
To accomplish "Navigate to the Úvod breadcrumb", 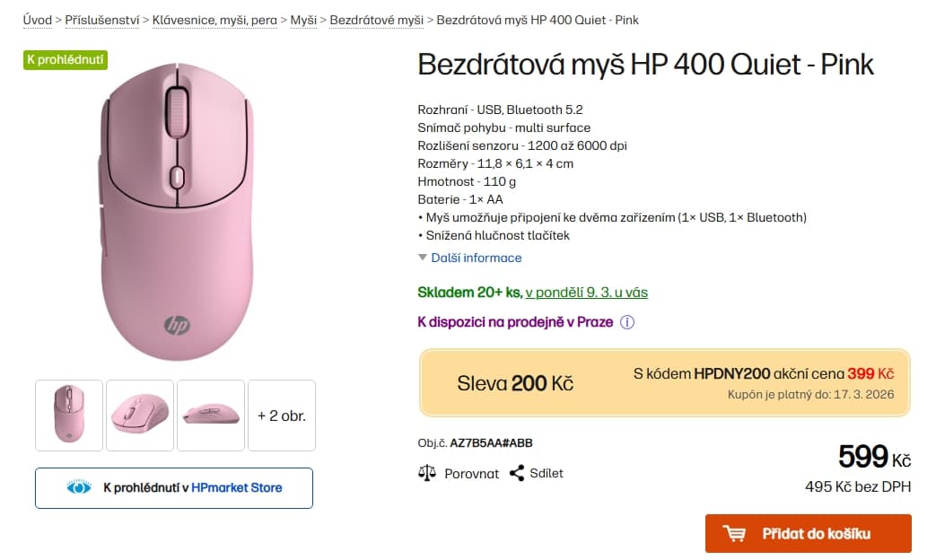I will tap(38, 19).
